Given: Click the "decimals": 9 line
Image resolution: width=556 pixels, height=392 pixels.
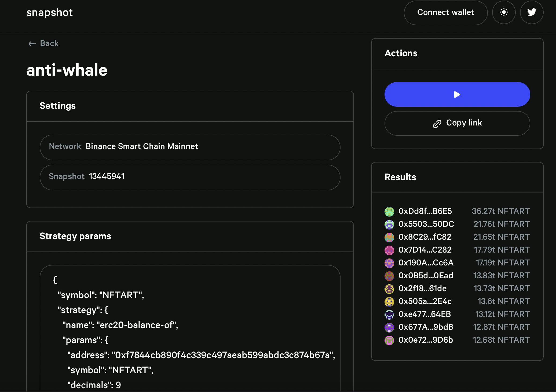Looking at the screenshot, I should point(94,385).
